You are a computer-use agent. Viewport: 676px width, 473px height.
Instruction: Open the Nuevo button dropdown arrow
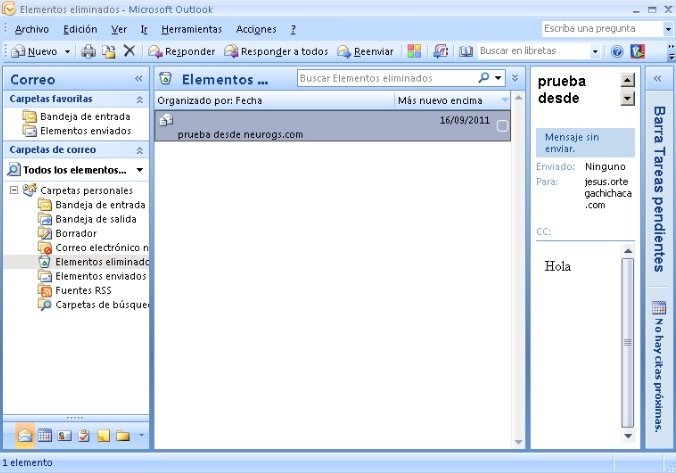[x=67, y=52]
